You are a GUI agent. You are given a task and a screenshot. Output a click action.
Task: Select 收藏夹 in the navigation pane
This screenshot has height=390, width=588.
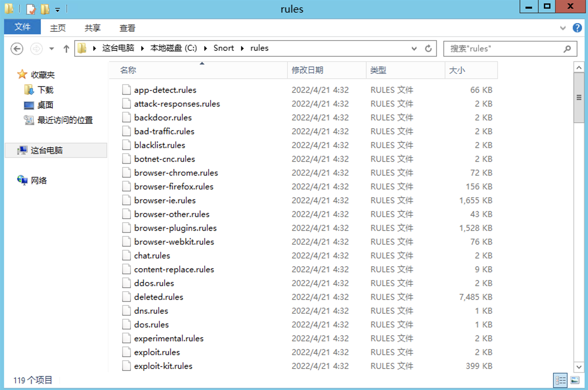[x=43, y=75]
